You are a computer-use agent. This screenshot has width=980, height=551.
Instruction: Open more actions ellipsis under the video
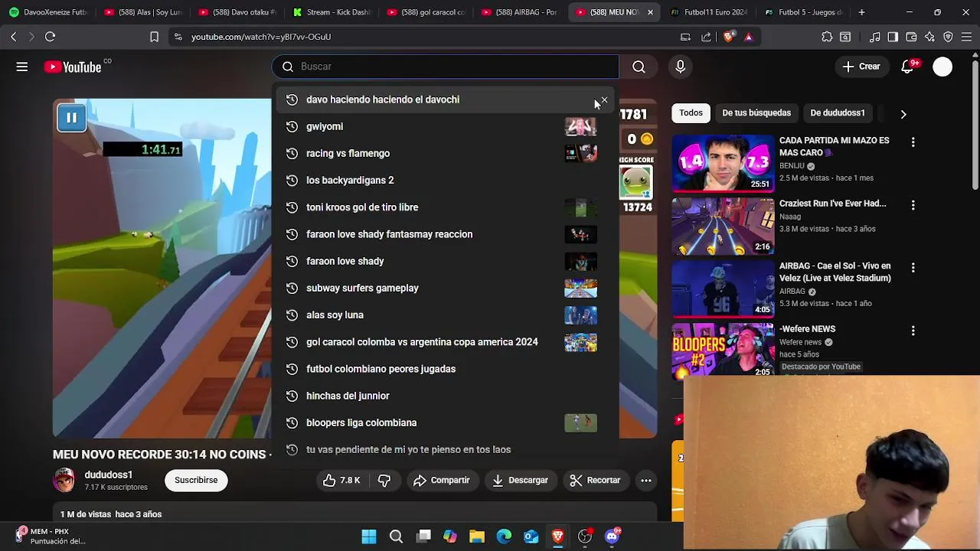[646, 480]
